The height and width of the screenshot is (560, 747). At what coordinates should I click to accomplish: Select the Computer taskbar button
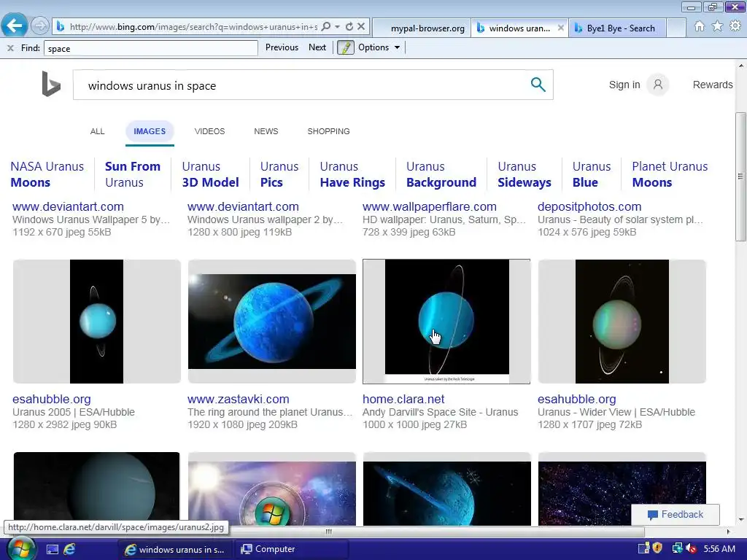pyautogui.click(x=291, y=549)
